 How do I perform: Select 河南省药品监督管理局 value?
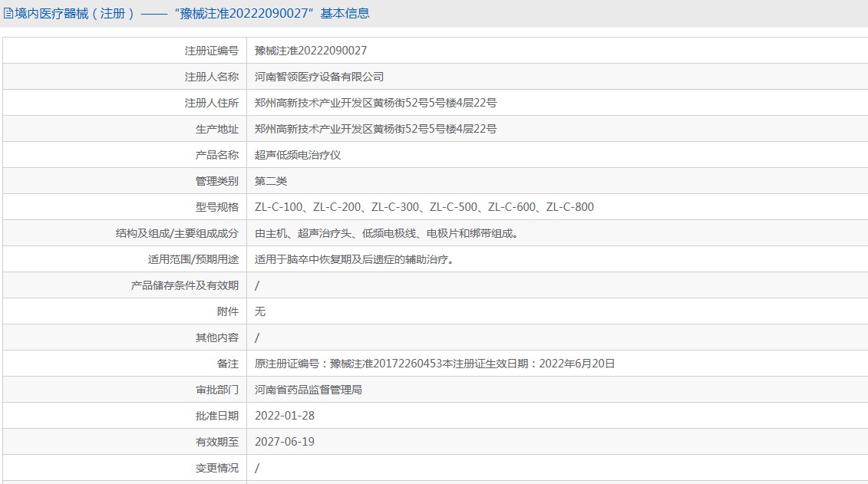click(309, 390)
